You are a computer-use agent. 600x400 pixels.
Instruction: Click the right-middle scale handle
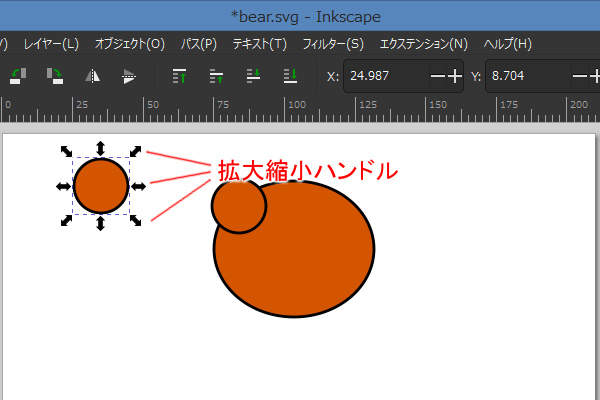tap(139, 186)
